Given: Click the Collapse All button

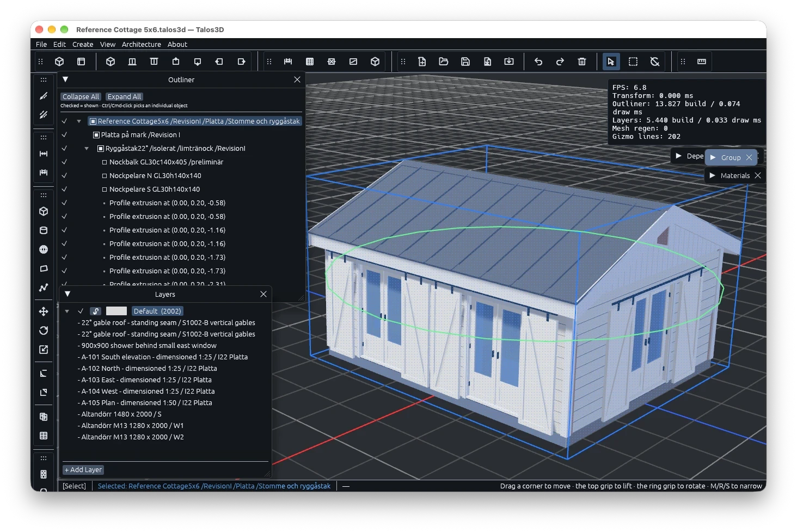Looking at the screenshot, I should (81, 96).
